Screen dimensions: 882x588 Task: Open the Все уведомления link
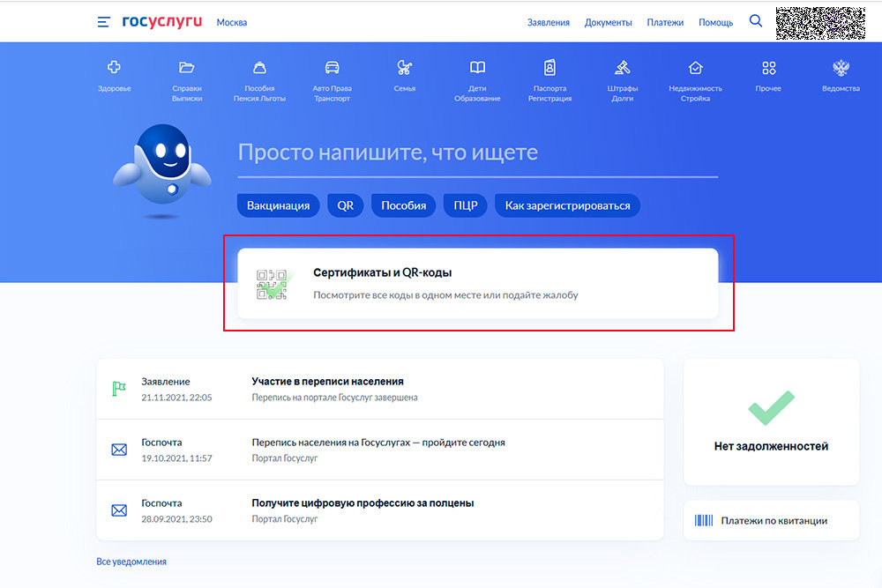click(131, 562)
